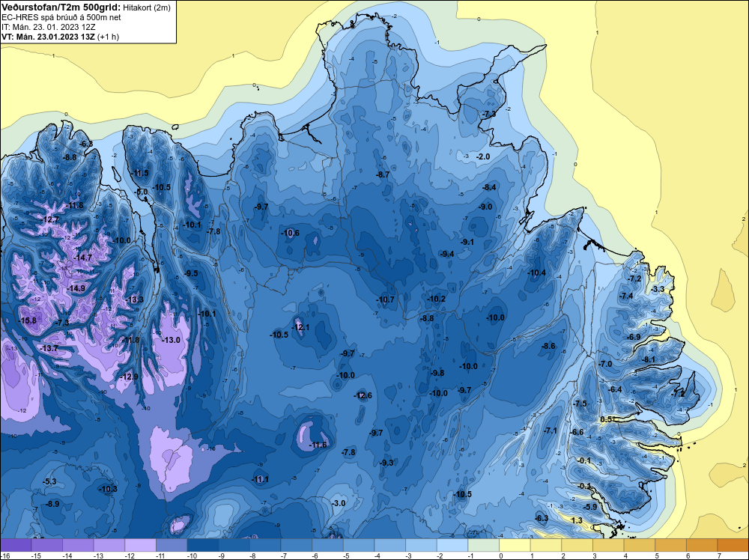Click the -14.9 temperature label
The height and width of the screenshot is (560, 749).
pyautogui.click(x=76, y=288)
